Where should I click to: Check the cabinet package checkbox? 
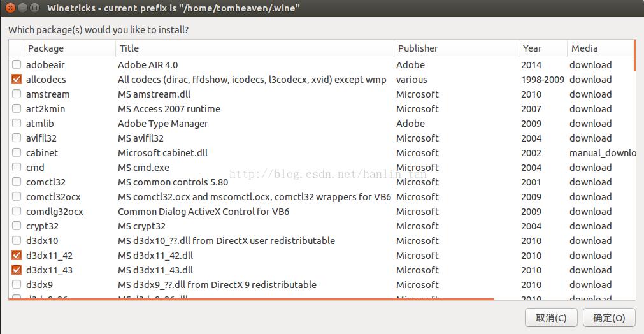pyautogui.click(x=17, y=153)
